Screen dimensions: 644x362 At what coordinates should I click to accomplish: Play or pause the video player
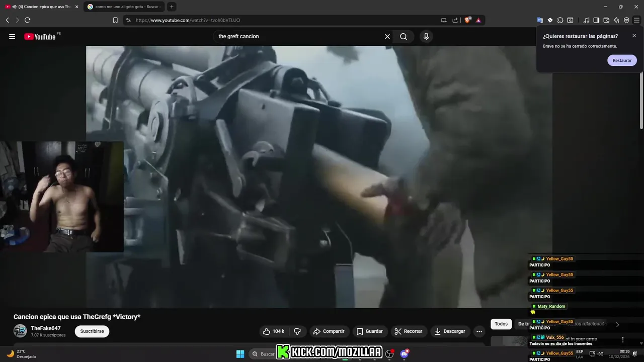click(x=319, y=176)
